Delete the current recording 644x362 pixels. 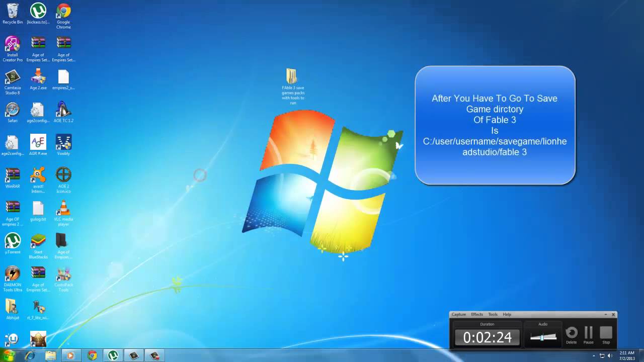point(572,335)
